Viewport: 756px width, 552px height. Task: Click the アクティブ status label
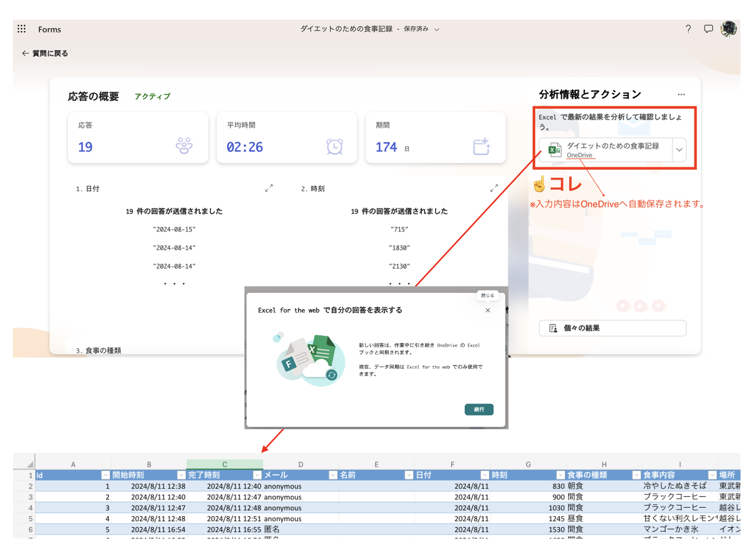[152, 96]
